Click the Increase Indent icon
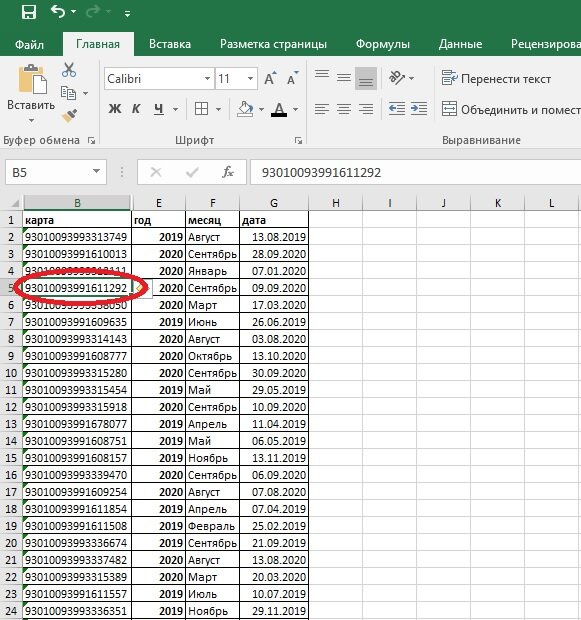 419,109
